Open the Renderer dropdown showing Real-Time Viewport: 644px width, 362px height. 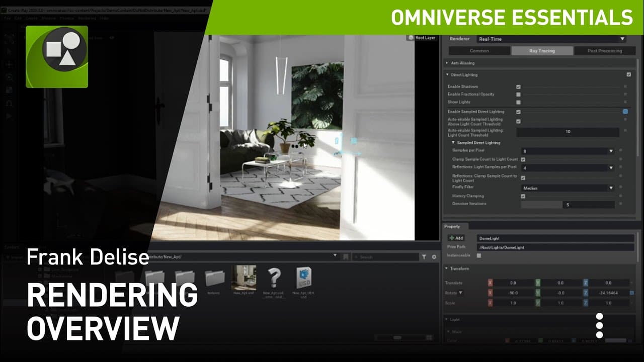[551, 39]
